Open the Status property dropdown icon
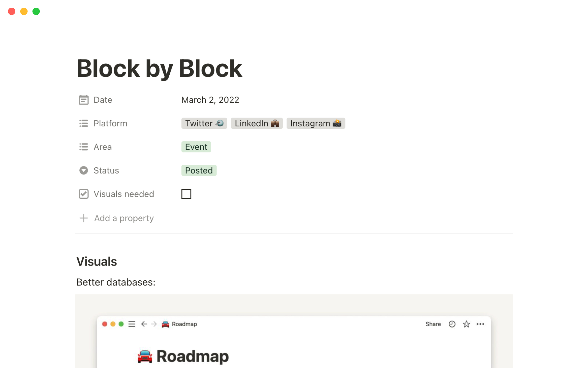 tap(83, 171)
